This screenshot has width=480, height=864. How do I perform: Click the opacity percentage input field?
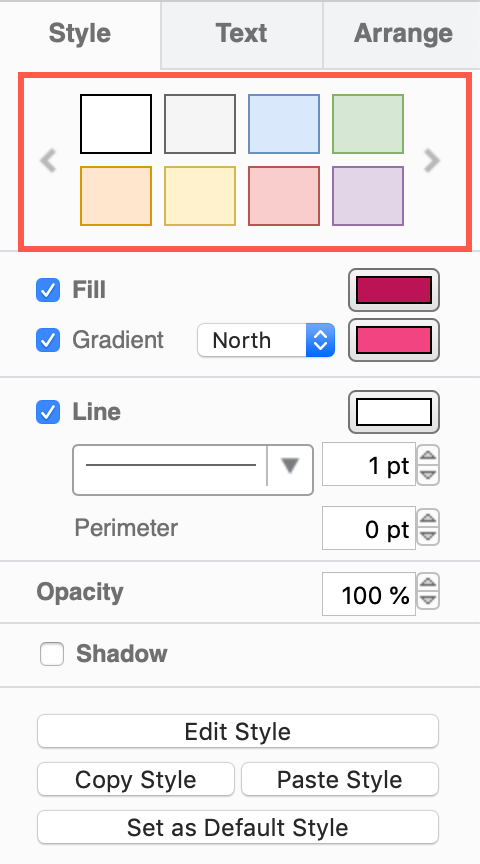[369, 594]
